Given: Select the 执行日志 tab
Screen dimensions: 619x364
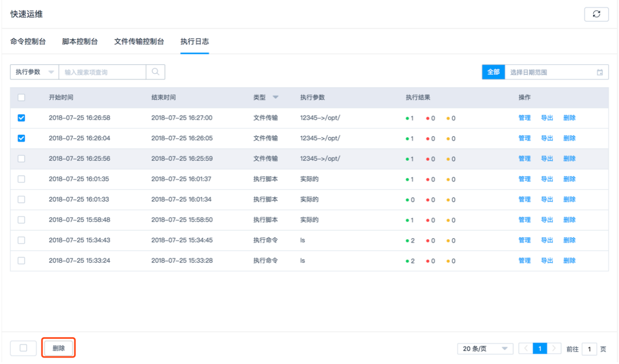Looking at the screenshot, I should (x=194, y=42).
